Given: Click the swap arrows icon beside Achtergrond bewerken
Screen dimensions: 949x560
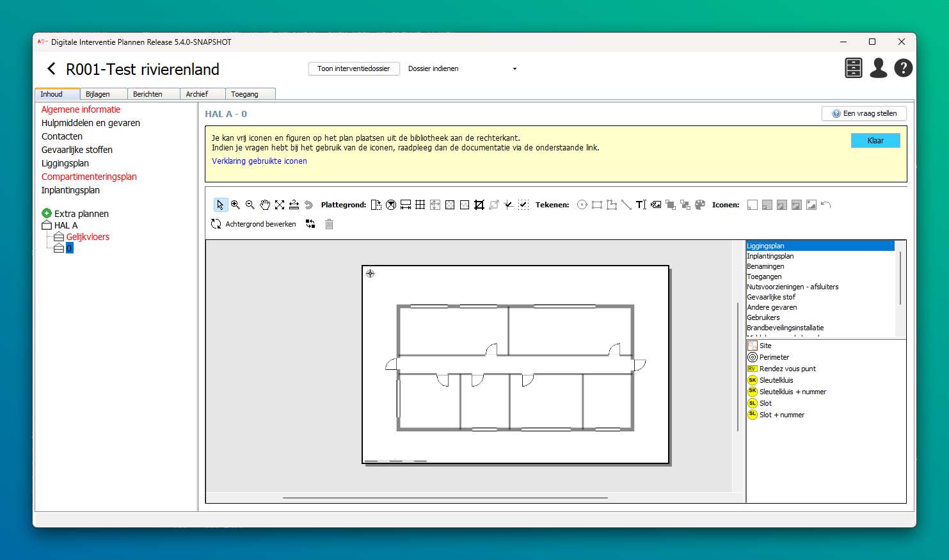Looking at the screenshot, I should point(310,224).
